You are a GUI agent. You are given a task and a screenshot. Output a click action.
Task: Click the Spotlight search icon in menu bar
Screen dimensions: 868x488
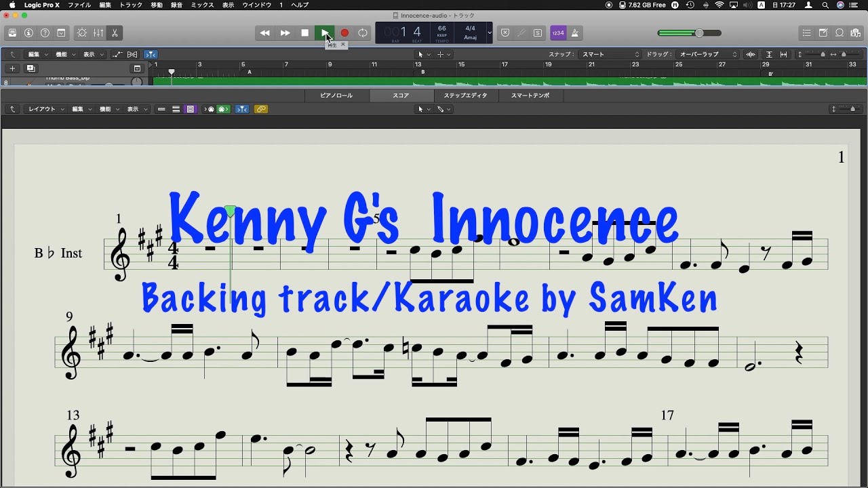coord(825,5)
